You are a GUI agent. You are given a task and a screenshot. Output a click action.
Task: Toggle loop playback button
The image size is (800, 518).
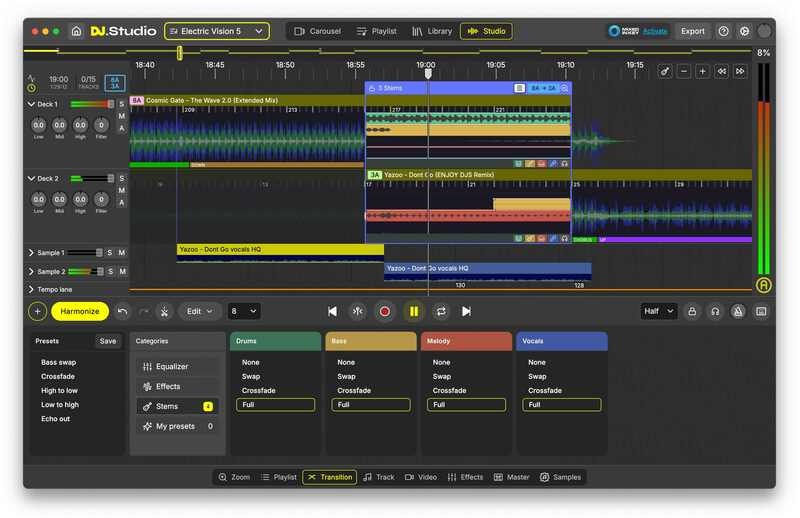click(x=440, y=311)
